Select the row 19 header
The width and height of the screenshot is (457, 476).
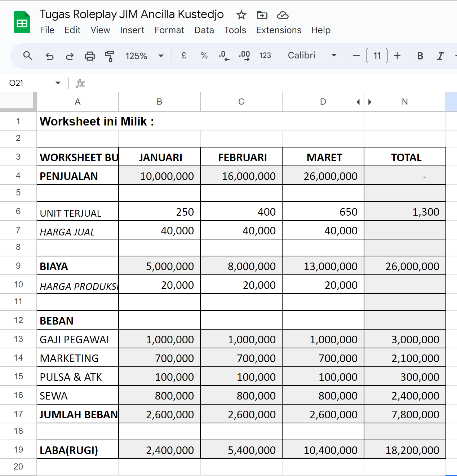coord(18,450)
